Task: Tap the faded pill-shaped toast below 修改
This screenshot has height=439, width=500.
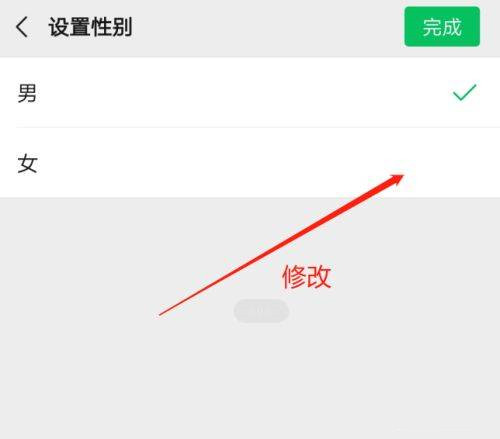Action: (x=261, y=311)
